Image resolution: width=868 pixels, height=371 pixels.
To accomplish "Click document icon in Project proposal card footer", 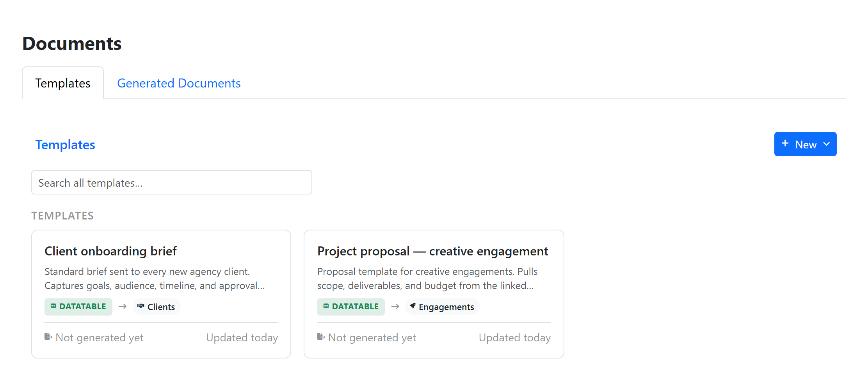I will click(x=321, y=337).
